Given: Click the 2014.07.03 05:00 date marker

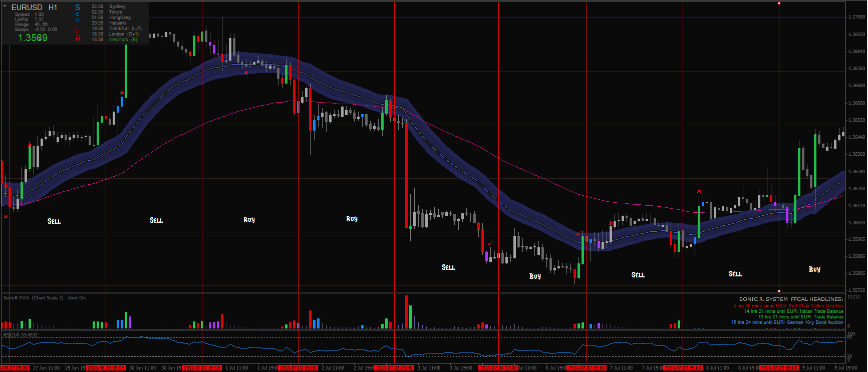Looking at the screenshot, I should 394,368.
